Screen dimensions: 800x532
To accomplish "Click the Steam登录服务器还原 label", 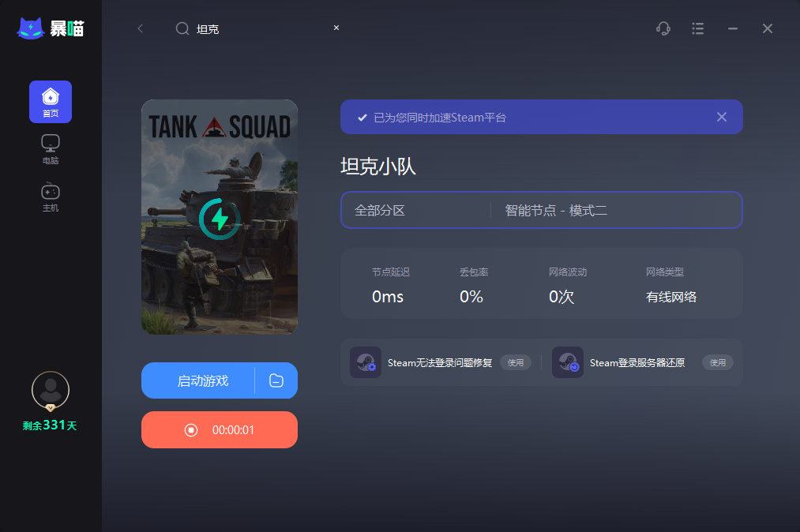I will pyautogui.click(x=637, y=362).
